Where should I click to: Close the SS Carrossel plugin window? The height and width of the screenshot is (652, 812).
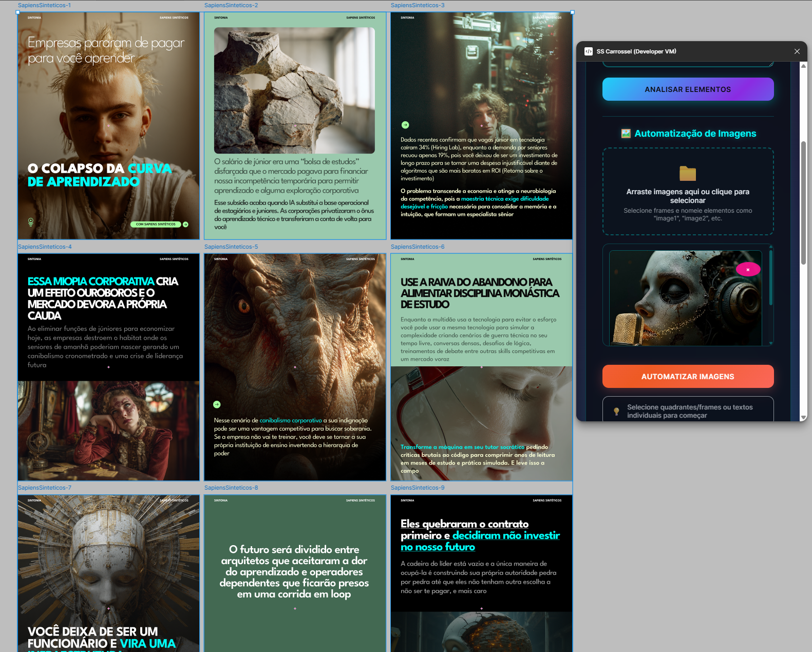point(797,51)
